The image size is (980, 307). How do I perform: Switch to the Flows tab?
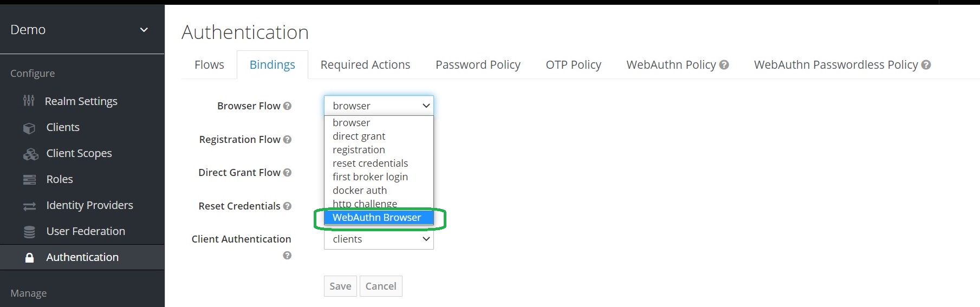[209, 65]
